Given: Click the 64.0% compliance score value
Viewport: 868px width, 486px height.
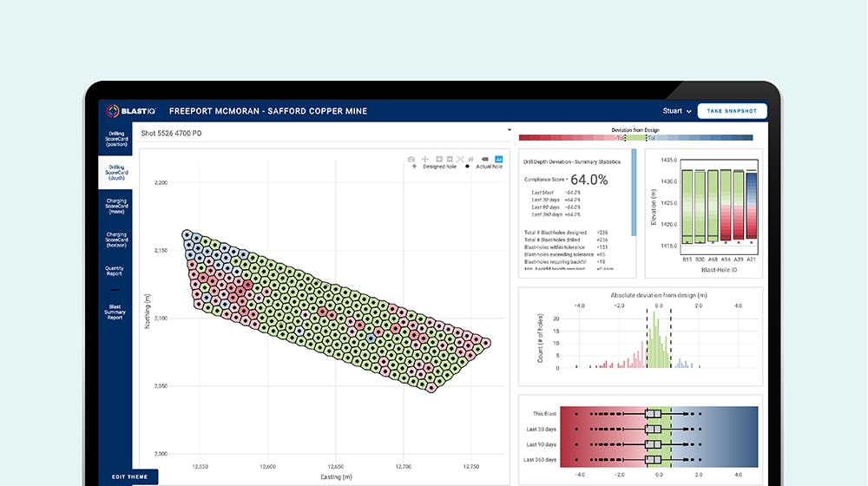Looking at the screenshot, I should [x=589, y=180].
